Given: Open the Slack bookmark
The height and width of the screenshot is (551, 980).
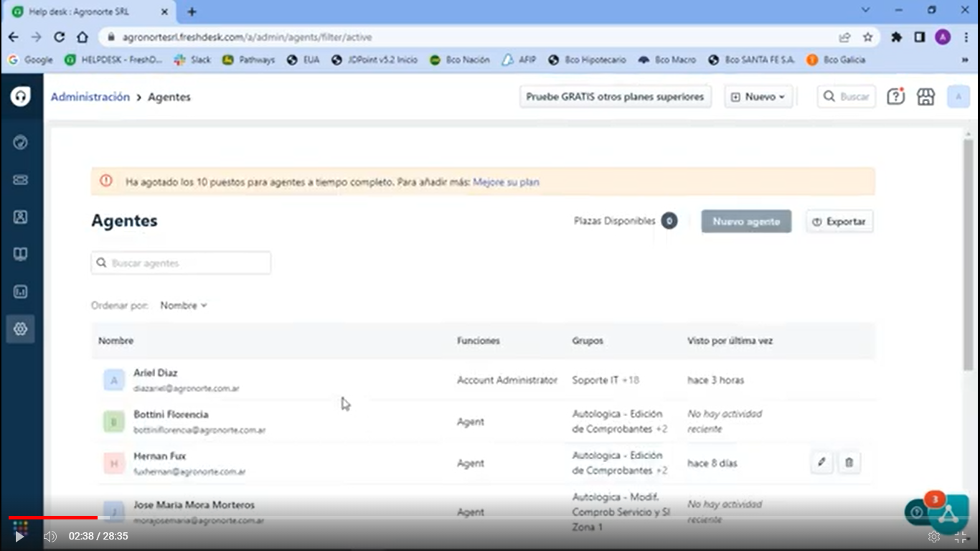Looking at the screenshot, I should pos(192,60).
